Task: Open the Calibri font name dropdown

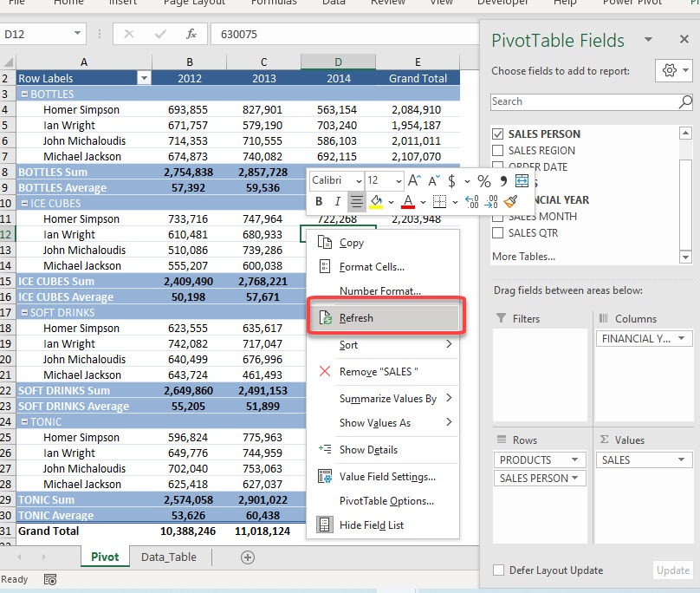Action: click(x=359, y=181)
